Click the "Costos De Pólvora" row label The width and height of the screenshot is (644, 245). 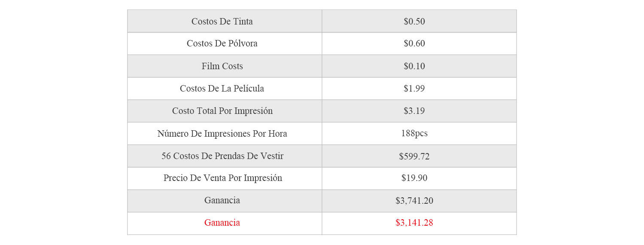tap(222, 44)
